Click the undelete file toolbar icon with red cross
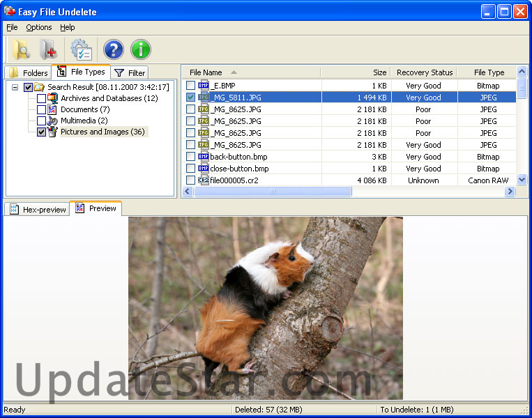This screenshot has width=532, height=418. [x=47, y=49]
